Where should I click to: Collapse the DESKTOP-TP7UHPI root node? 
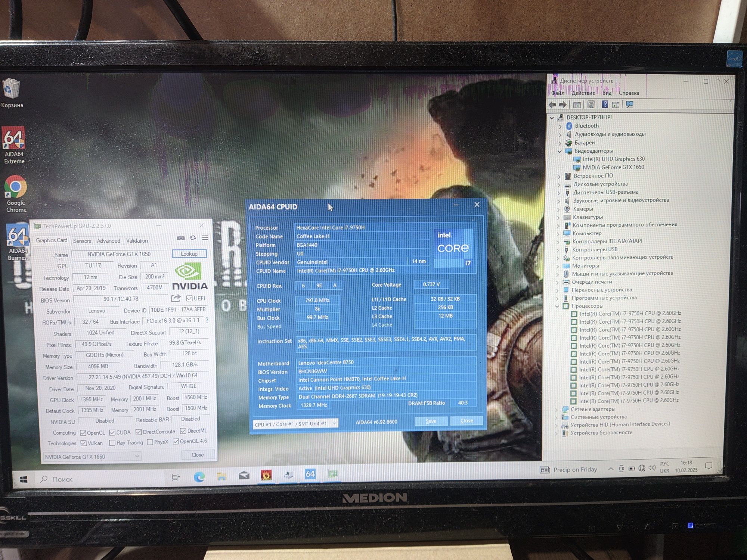point(552,118)
